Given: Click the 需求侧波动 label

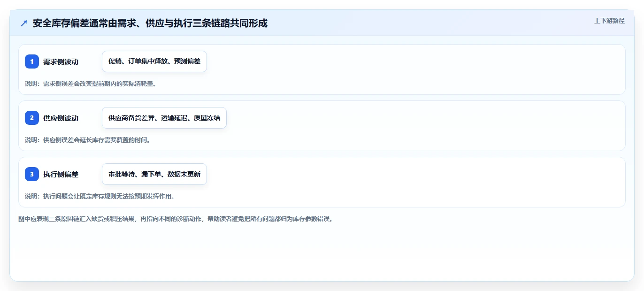Looking at the screenshot, I should click(61, 62).
